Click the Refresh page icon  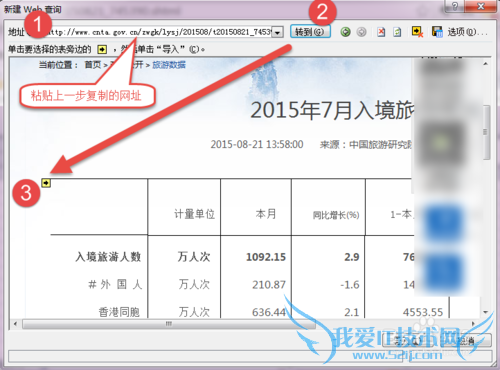[397, 32]
